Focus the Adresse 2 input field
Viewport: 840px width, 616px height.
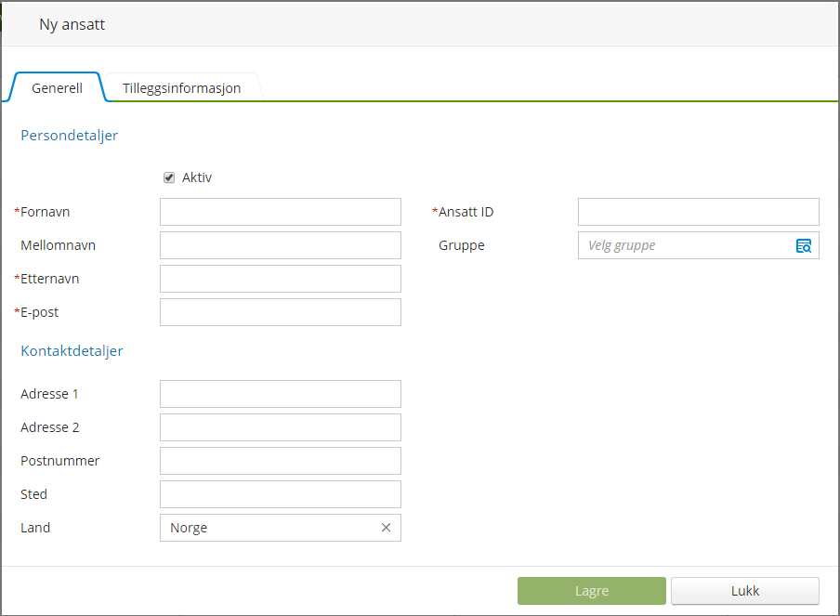[x=281, y=427]
